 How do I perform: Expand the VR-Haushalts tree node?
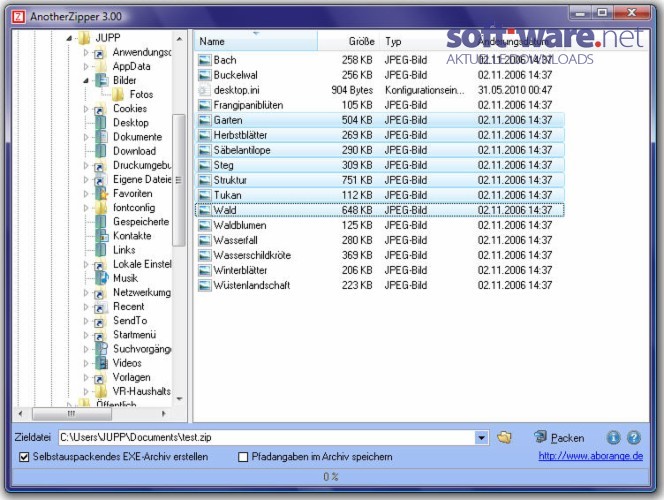point(86,392)
